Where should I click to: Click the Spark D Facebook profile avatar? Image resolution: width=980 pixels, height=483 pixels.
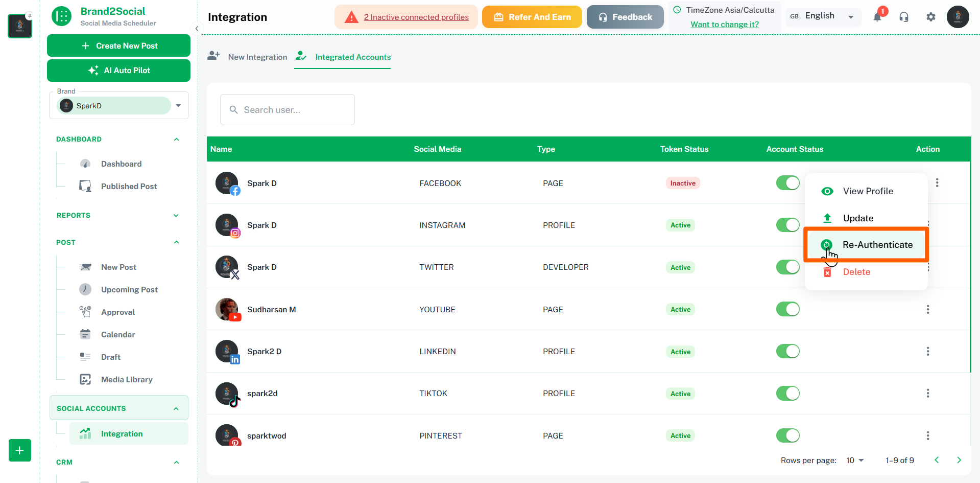point(227,183)
